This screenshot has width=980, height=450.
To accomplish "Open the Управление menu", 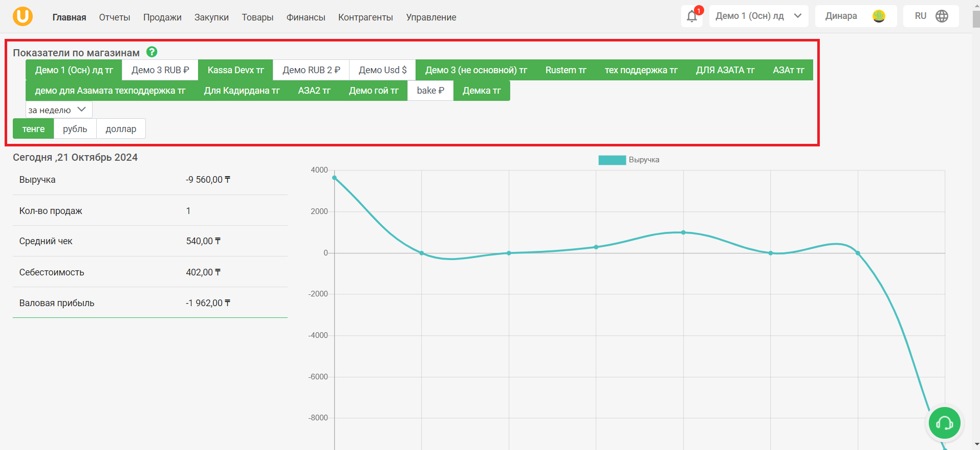I will click(431, 17).
